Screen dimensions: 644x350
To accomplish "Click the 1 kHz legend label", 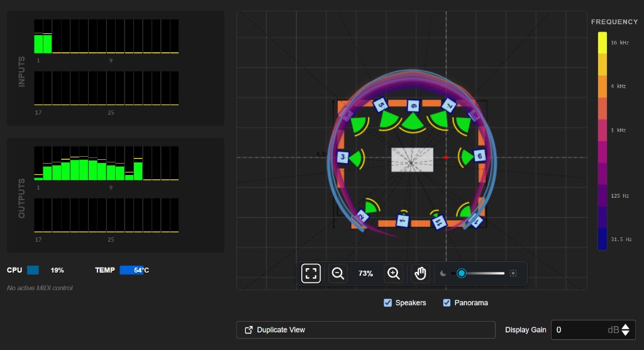I will point(618,130).
